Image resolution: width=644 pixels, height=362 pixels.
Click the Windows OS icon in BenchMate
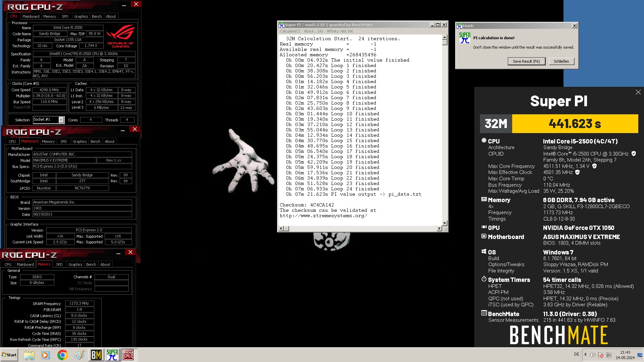484,251
